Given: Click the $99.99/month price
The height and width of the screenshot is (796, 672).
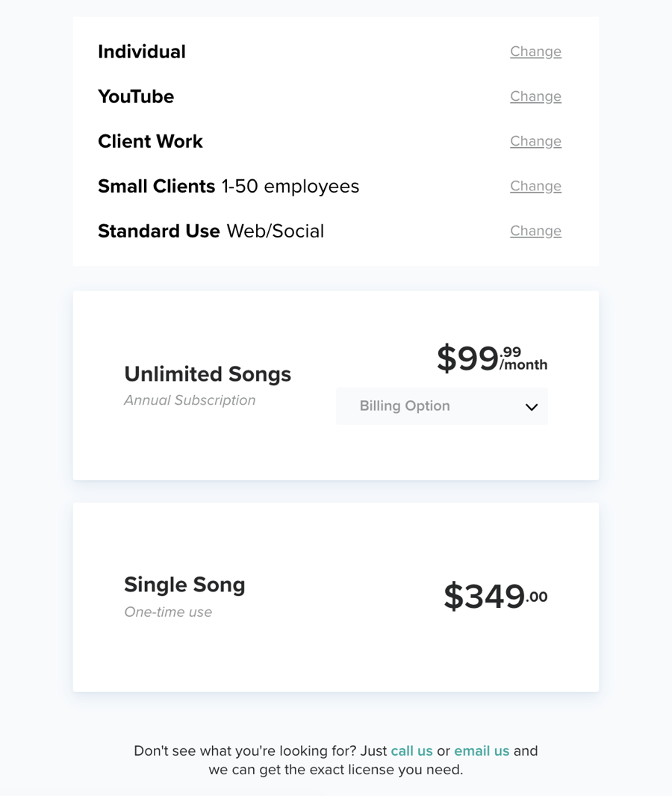Looking at the screenshot, I should [491, 358].
